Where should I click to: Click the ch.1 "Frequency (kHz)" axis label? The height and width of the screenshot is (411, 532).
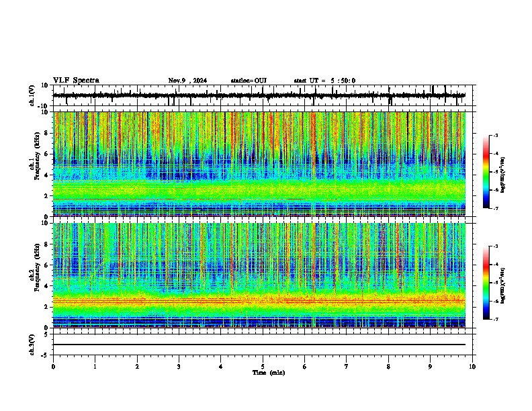click(x=37, y=156)
